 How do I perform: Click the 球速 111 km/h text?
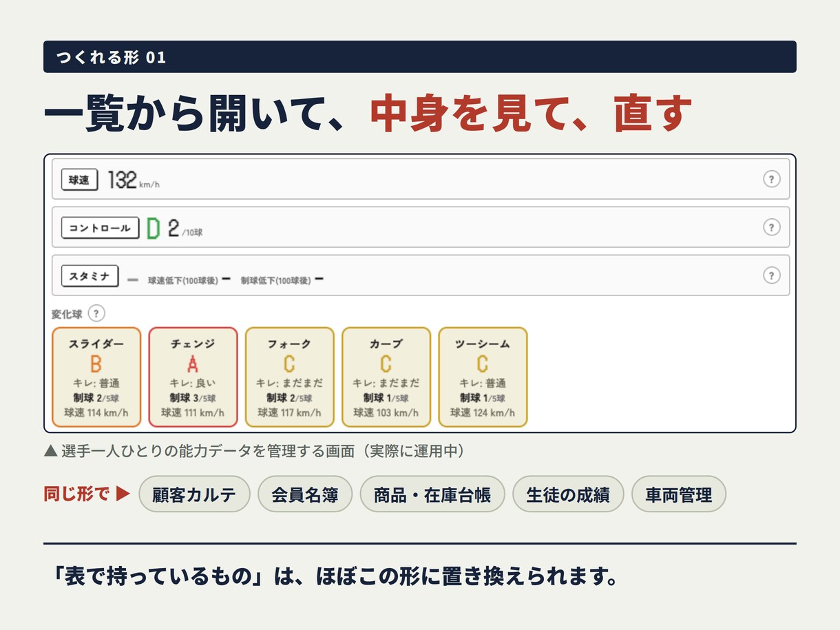click(193, 413)
